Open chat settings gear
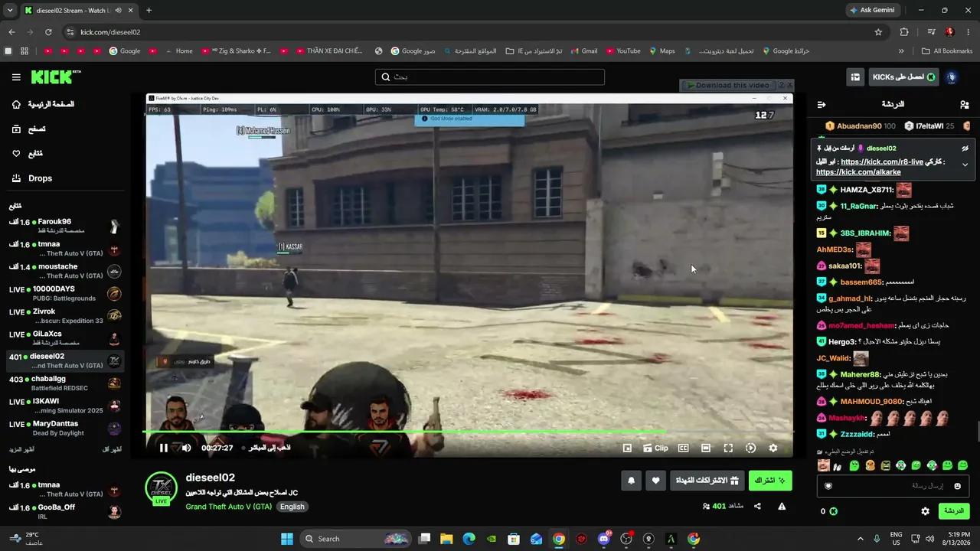This screenshot has height=551, width=980. click(925, 511)
